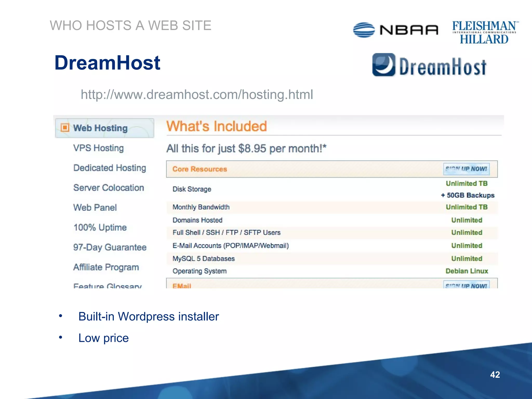The width and height of the screenshot is (532, 399).
Task: Click the What's Included heading
Action: 217,126
